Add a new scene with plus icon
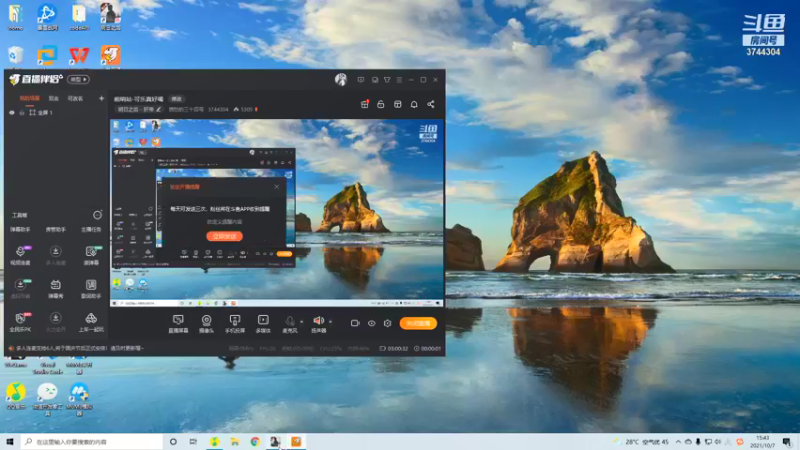Viewport: 800px width, 450px height. pos(101,98)
